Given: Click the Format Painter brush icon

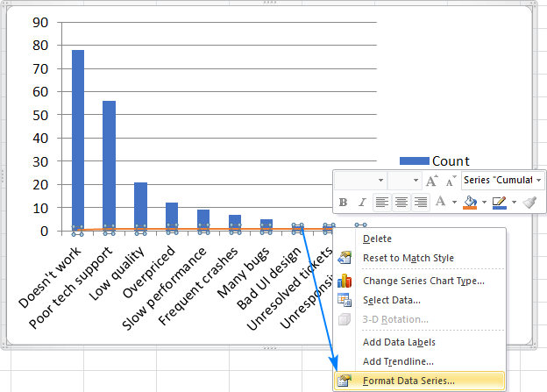Looking at the screenshot, I should (530, 203).
